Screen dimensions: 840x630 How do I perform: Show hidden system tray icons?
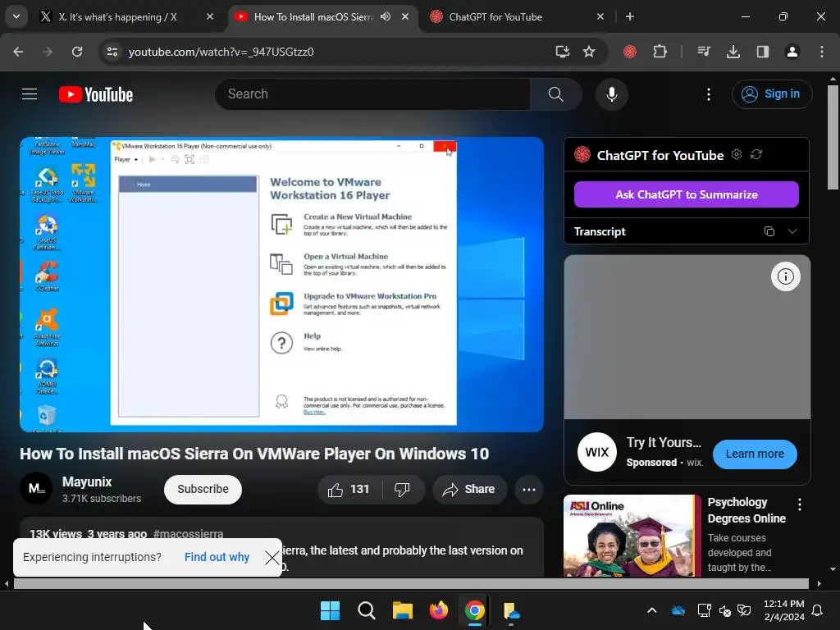(652, 610)
